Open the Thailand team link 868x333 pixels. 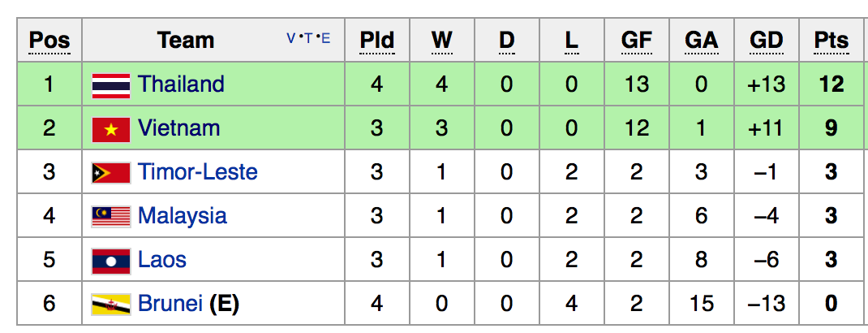[x=181, y=84]
